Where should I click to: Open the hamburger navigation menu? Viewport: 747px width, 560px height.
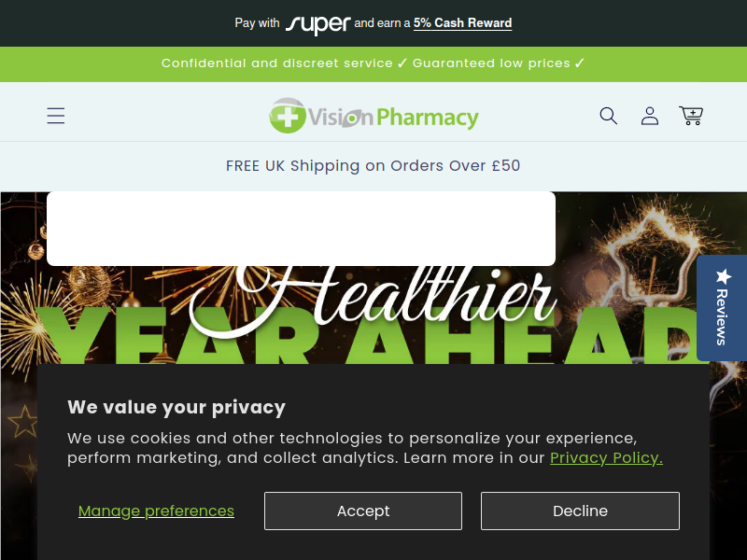pyautogui.click(x=56, y=116)
